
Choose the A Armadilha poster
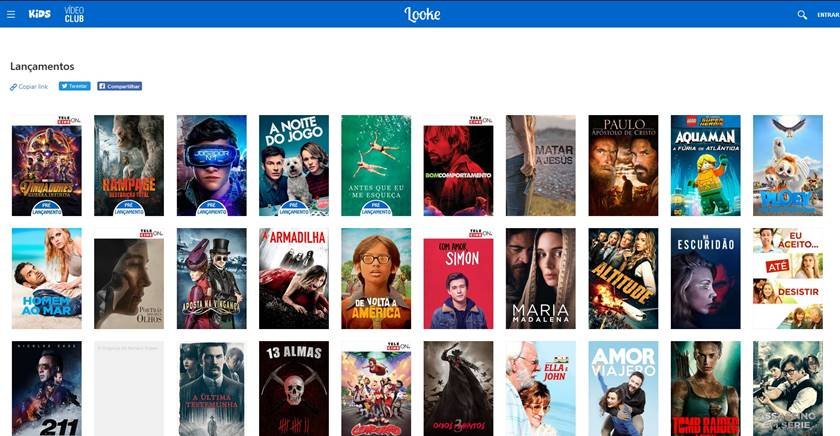(294, 279)
